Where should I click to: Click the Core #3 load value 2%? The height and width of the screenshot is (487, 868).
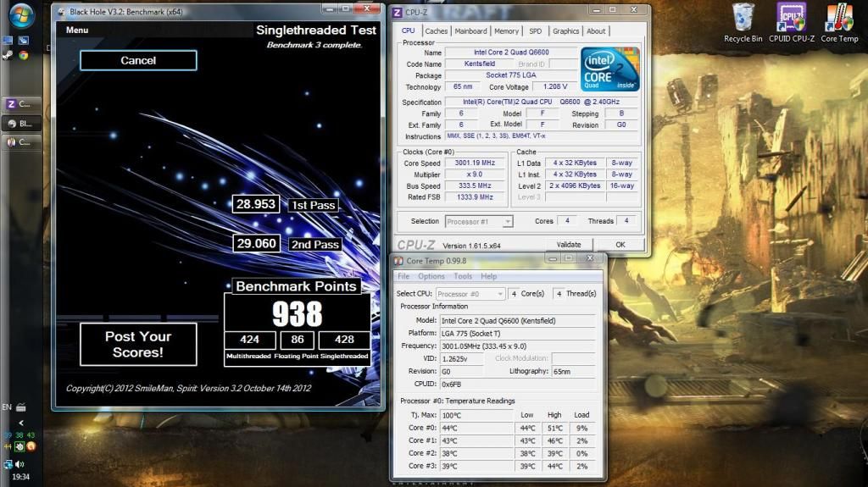[581, 467]
